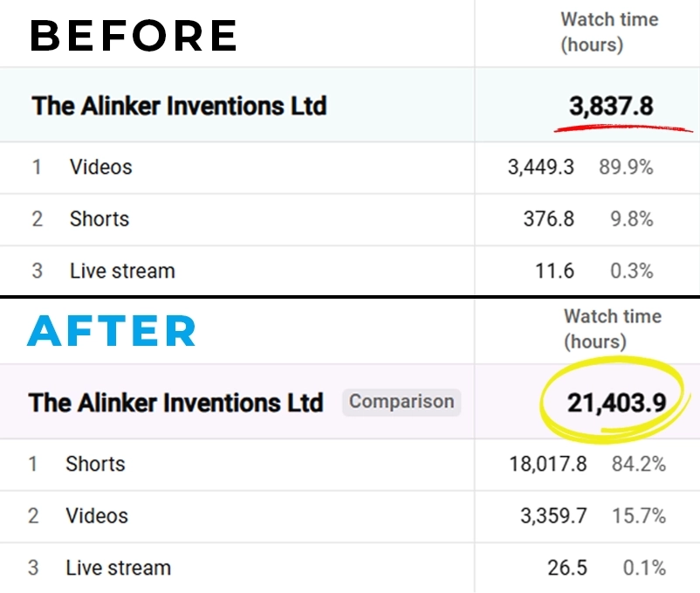
Task: Click the 18,017.8 Shorts watch time
Action: click(548, 464)
